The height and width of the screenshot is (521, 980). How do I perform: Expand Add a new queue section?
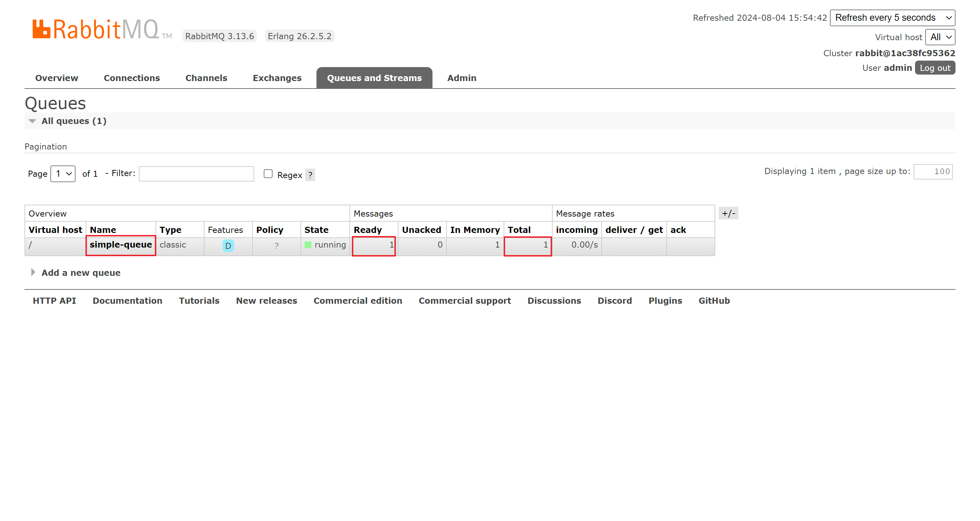76,273
